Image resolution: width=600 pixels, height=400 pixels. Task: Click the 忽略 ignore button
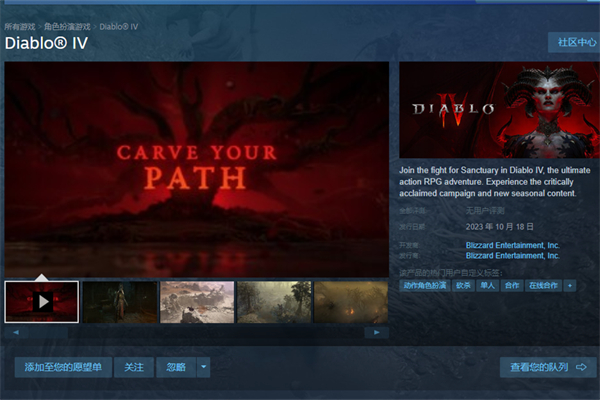pyautogui.click(x=176, y=367)
